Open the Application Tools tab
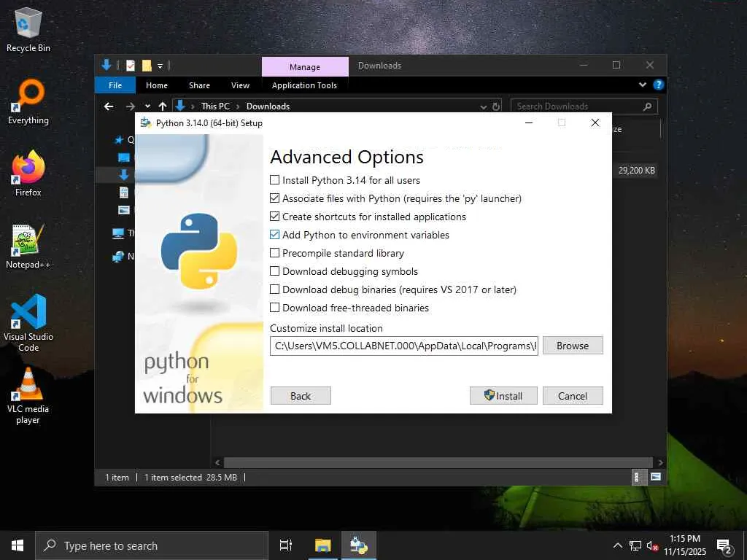Screen dimensions: 747x560 point(304,85)
